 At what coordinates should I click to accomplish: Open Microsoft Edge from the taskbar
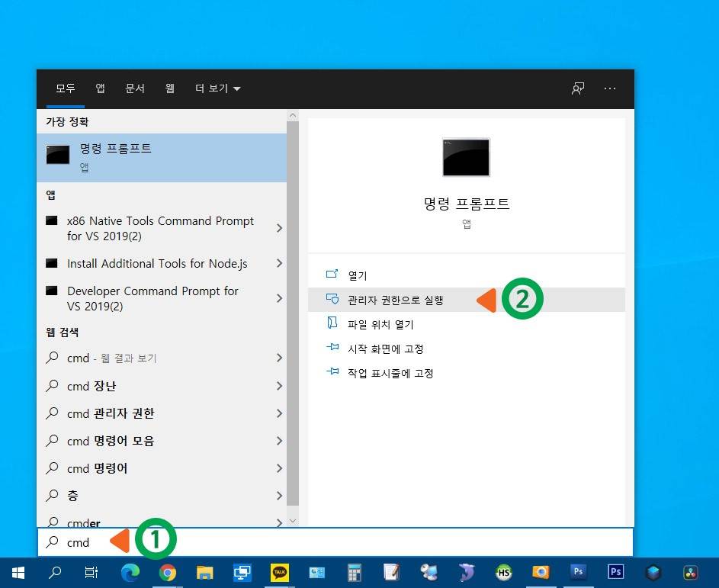pos(130,573)
